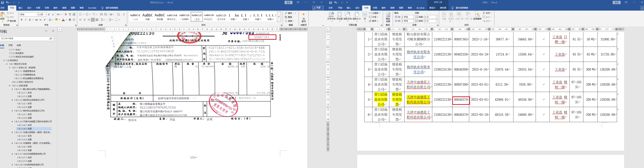Apply distributed alignment icon

[x=97, y=20]
